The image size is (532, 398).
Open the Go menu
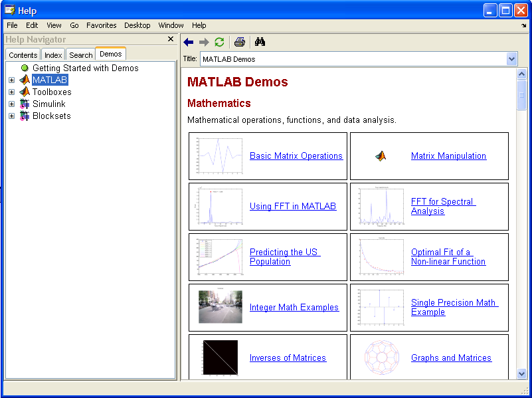pos(74,25)
